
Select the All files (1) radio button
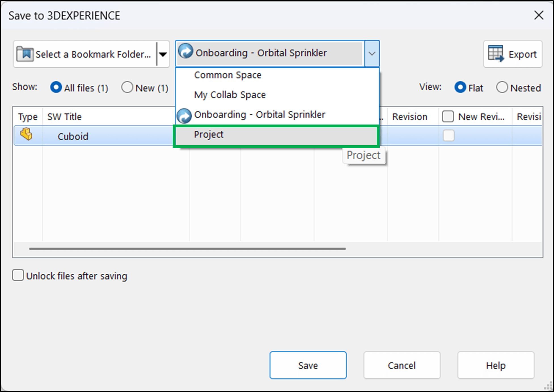pyautogui.click(x=56, y=87)
